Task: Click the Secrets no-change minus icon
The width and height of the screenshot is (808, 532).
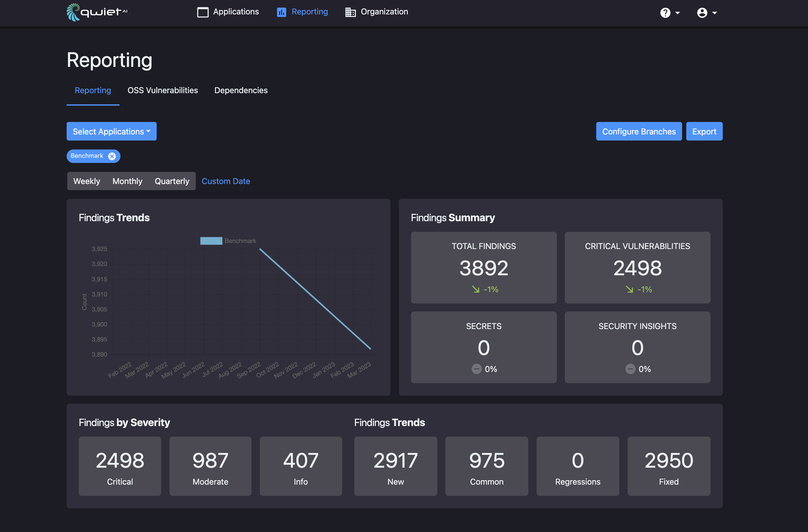Action: pyautogui.click(x=476, y=369)
